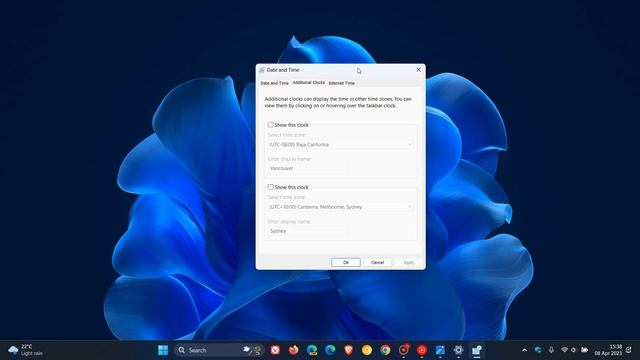Launch Firefox from the taskbar

coord(293,350)
